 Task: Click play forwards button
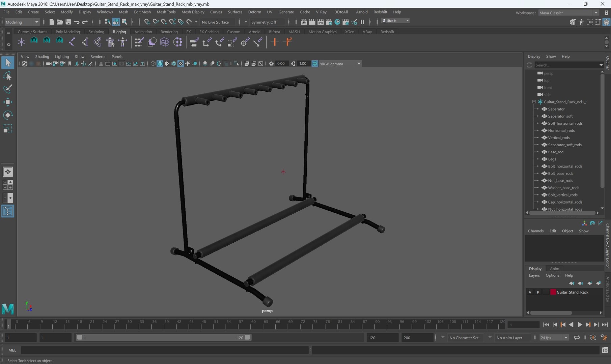point(580,325)
